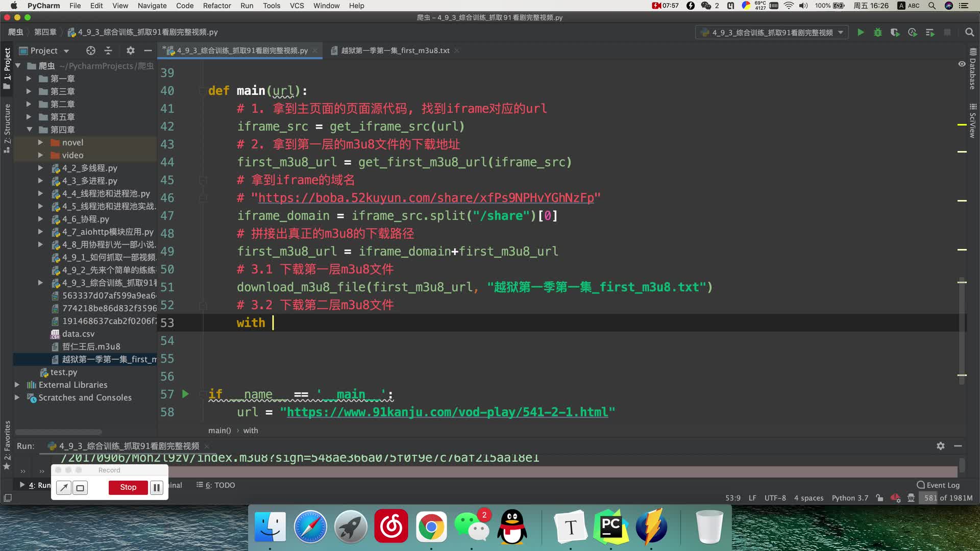Open the VCS menu
Screen dimensions: 980x551
pos(297,6)
